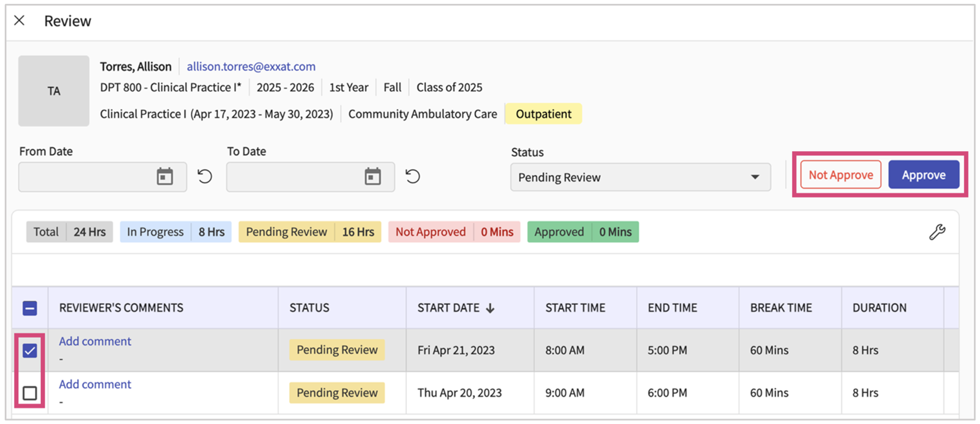Open table settings wrench icon

click(x=937, y=232)
